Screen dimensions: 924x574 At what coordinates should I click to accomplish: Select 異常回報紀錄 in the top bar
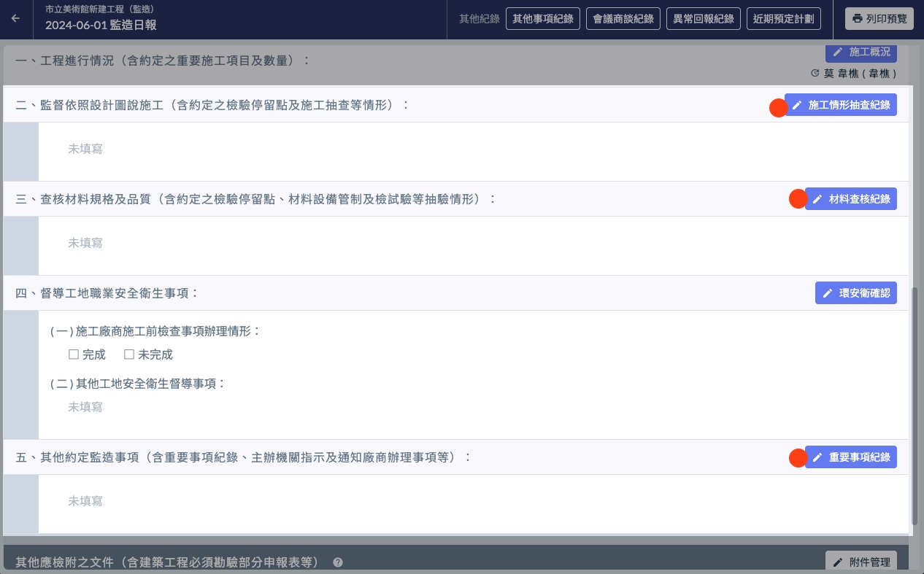tap(704, 19)
